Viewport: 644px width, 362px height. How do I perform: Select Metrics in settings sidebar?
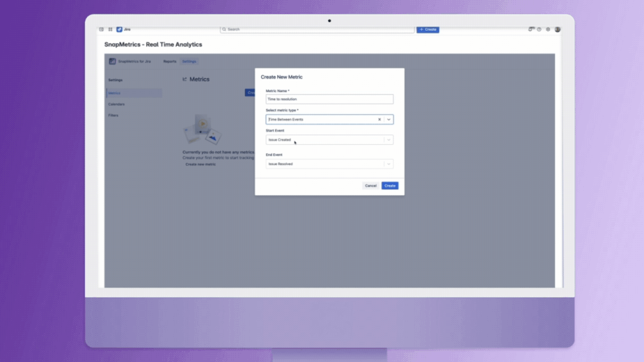coord(134,93)
